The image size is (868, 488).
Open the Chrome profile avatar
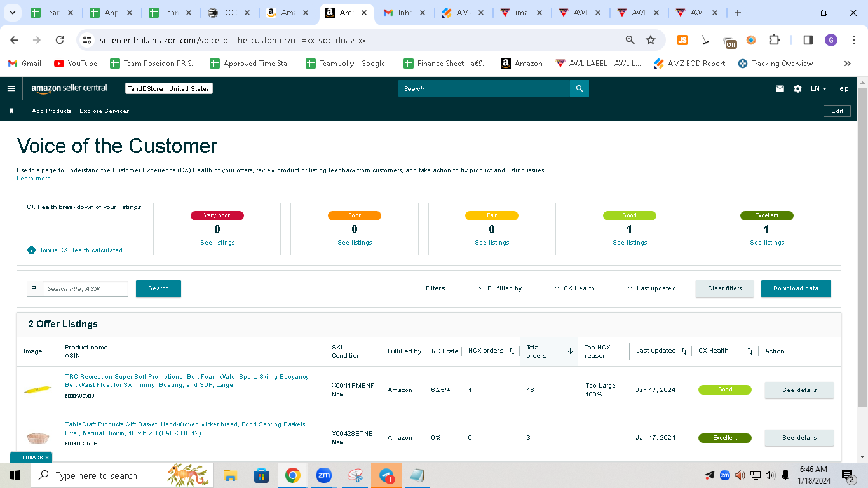[831, 40]
